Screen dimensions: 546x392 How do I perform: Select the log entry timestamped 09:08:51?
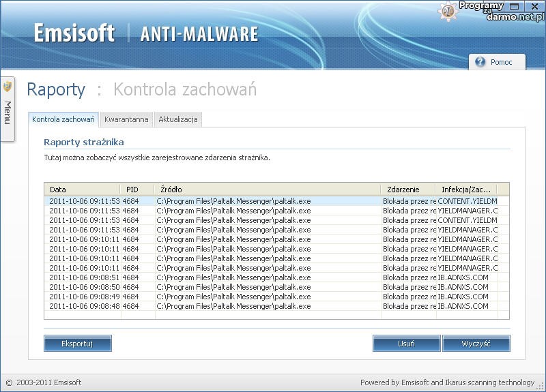coord(205,278)
